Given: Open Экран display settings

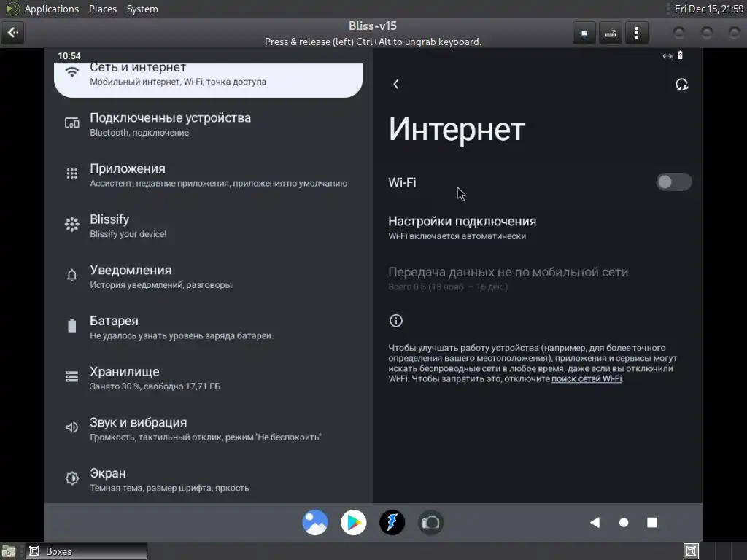Looking at the screenshot, I should [x=208, y=480].
